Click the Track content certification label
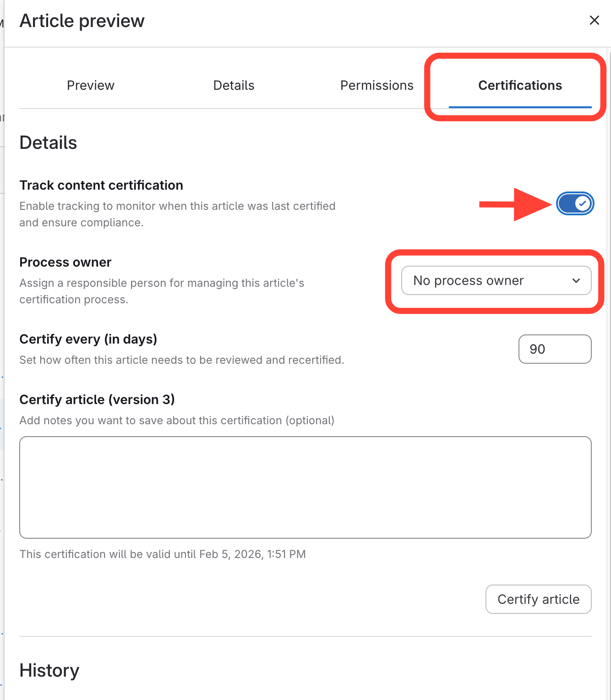This screenshot has width=611, height=700. [101, 185]
